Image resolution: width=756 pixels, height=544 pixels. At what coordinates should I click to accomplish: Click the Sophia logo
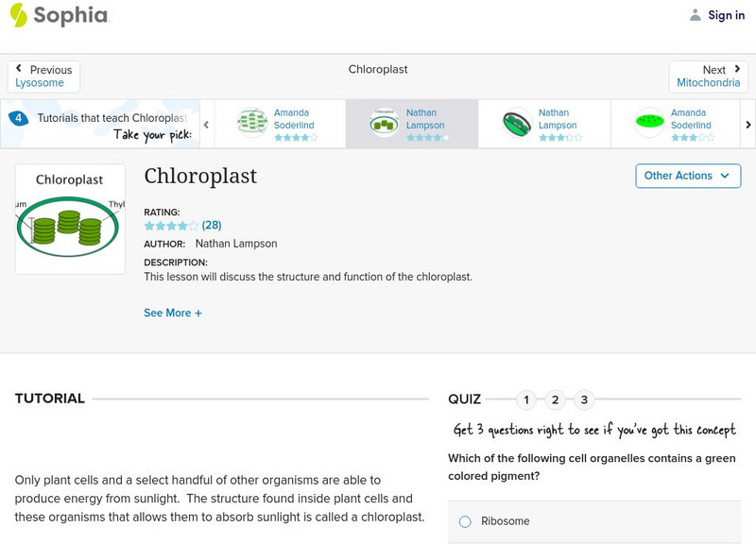click(57, 15)
